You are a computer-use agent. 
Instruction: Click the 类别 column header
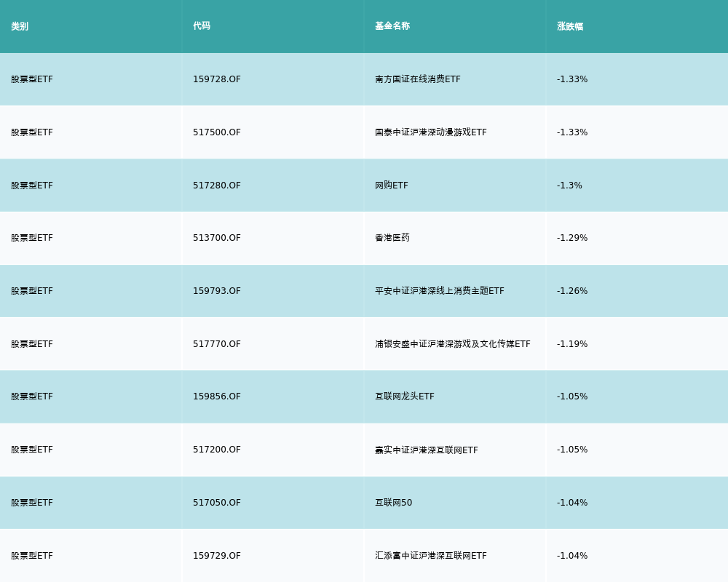[20, 26]
